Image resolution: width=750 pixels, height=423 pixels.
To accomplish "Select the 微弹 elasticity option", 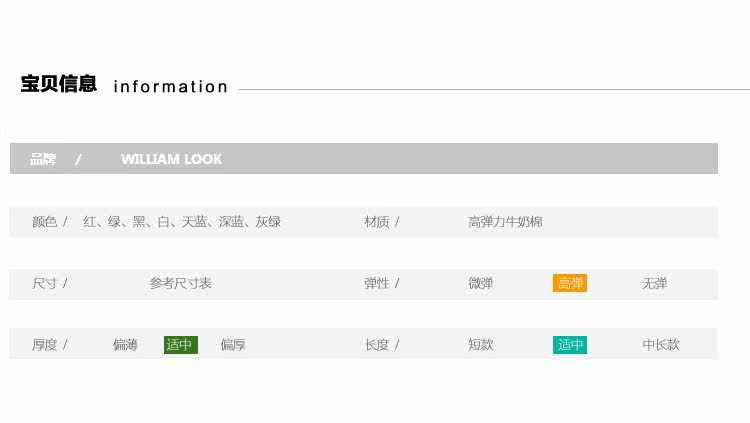I will pyautogui.click(x=481, y=284).
